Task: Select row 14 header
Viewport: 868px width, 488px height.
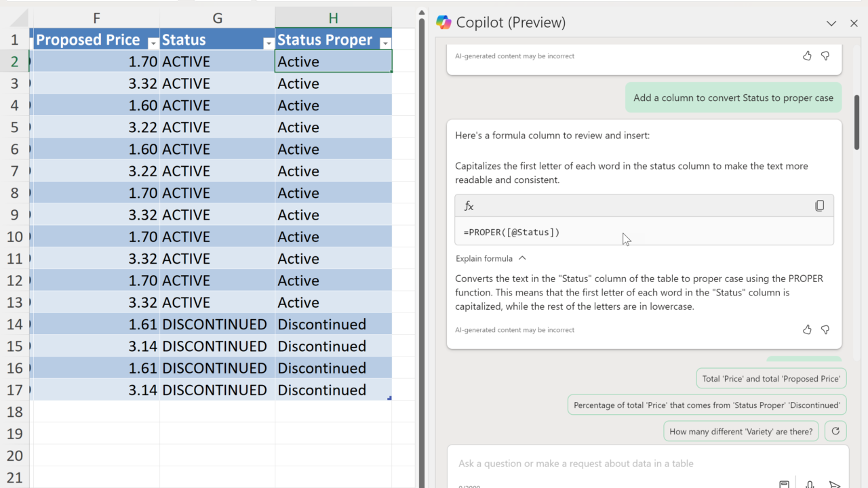Action: (x=15, y=324)
